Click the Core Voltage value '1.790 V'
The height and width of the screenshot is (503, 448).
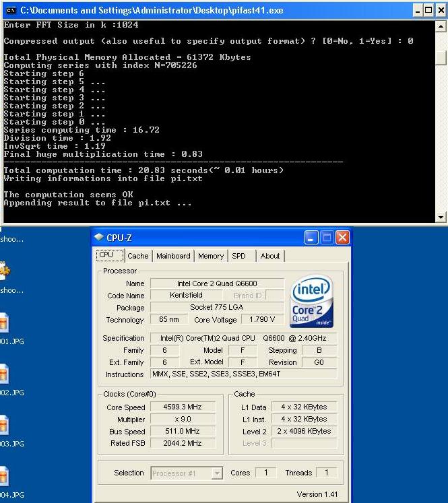(x=262, y=319)
